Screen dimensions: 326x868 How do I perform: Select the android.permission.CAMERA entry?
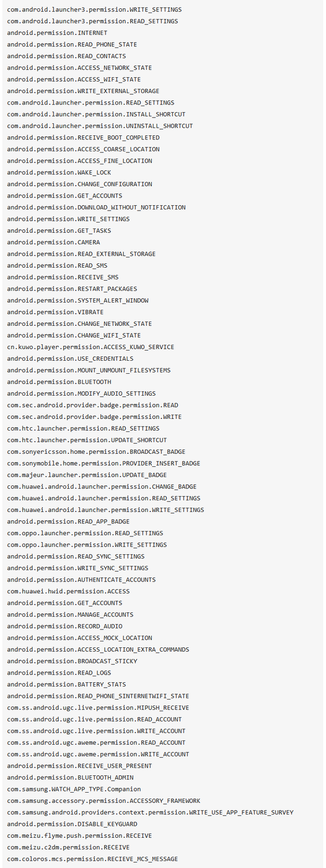coord(53,243)
